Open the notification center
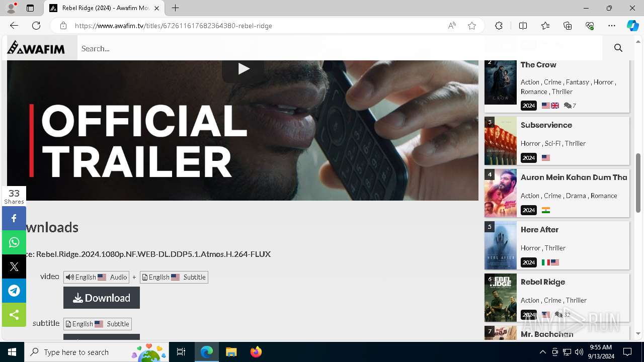This screenshot has height=362, width=644. pos(627,352)
